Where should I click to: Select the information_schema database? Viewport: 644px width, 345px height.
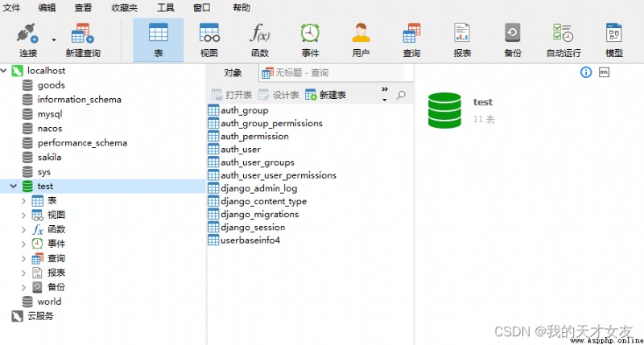click(x=79, y=99)
